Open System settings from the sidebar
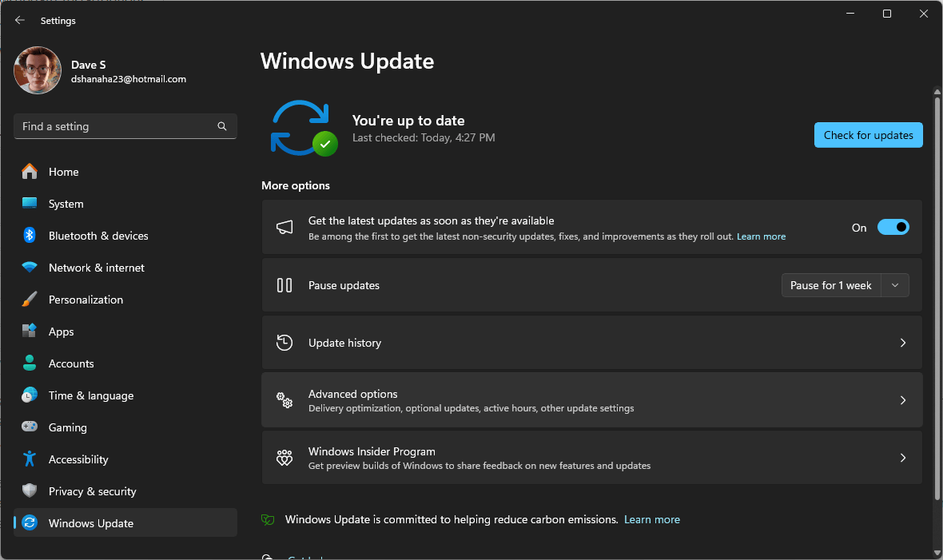Viewport: 943px width, 560px height. pyautogui.click(x=66, y=204)
